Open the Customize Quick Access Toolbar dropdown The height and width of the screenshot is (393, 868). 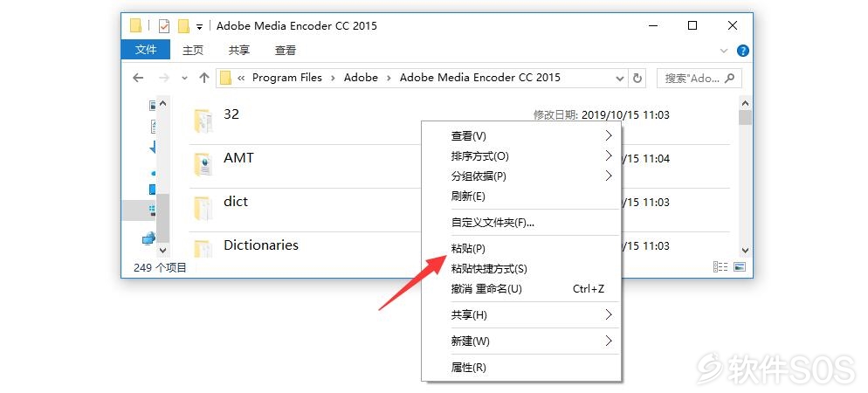click(x=199, y=26)
